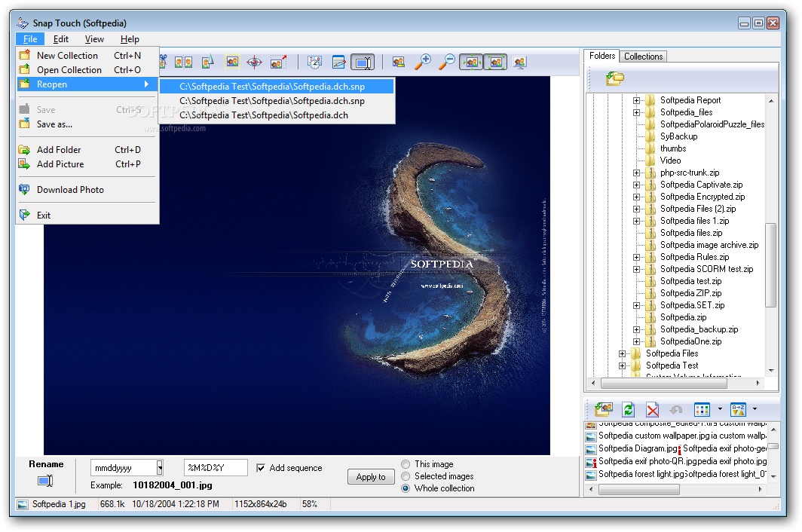The height and width of the screenshot is (532, 802).
Task: Click the sharpen image triangle icon
Action: pyautogui.click(x=207, y=63)
